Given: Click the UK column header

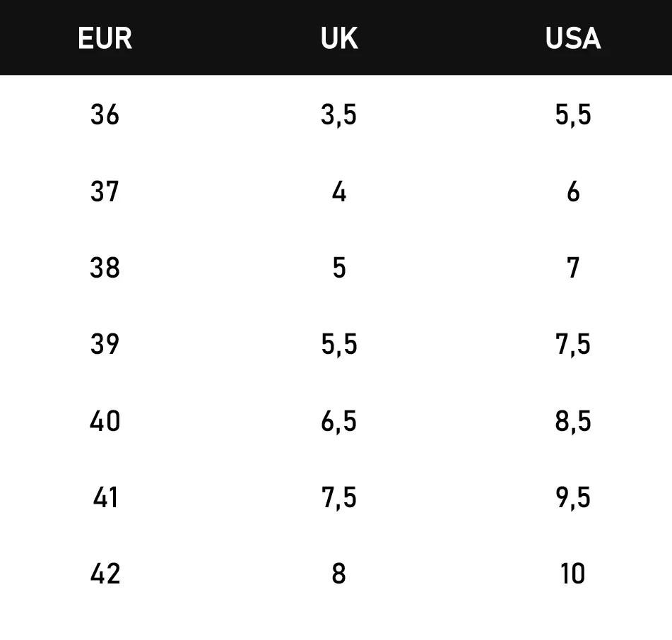Looking at the screenshot, I should point(339,38).
